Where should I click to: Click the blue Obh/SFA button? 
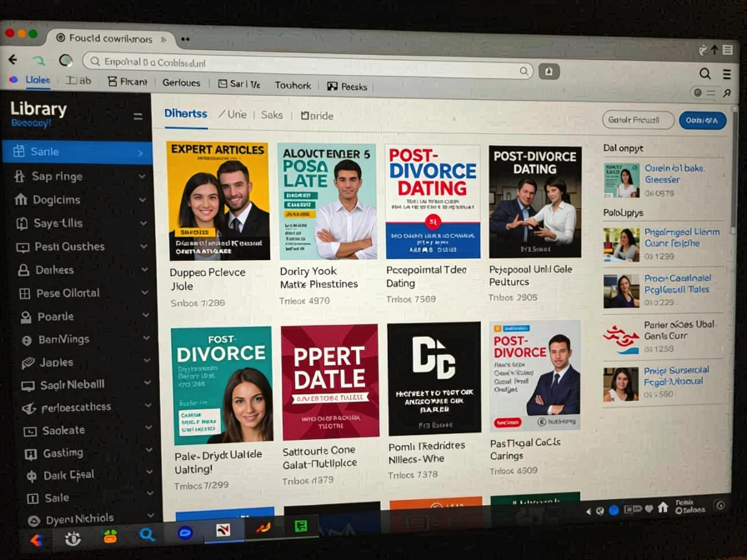tap(702, 121)
